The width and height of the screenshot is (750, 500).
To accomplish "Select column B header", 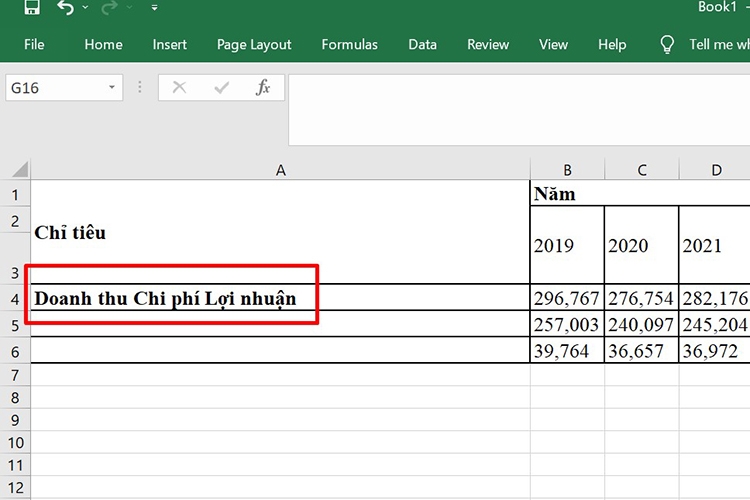I will coord(567,170).
